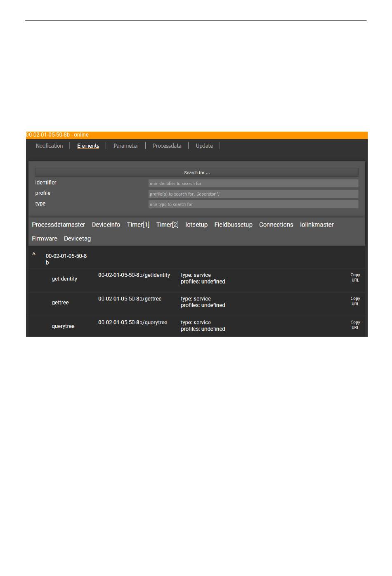Jump to the Processdatamaster element

(x=59, y=224)
